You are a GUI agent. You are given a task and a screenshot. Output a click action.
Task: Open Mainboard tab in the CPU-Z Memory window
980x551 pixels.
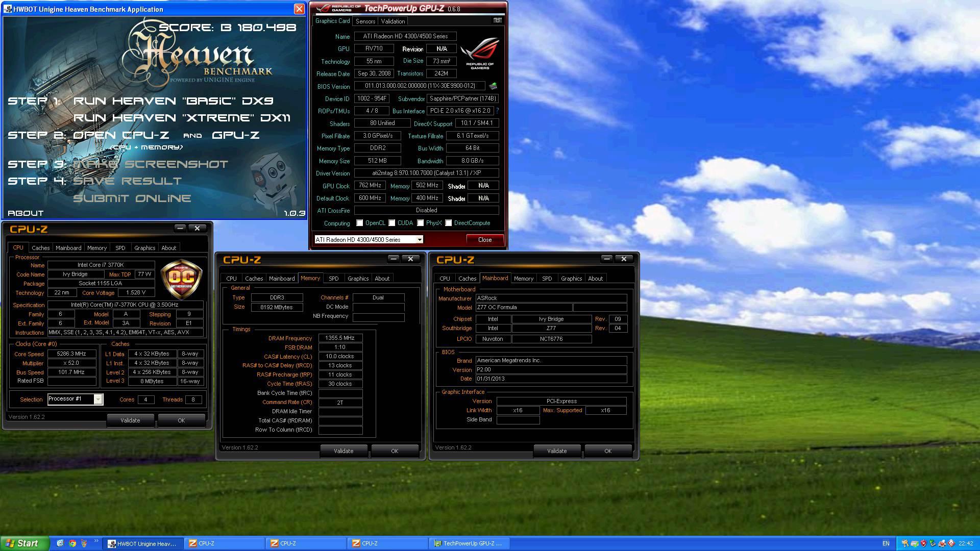[x=282, y=279]
